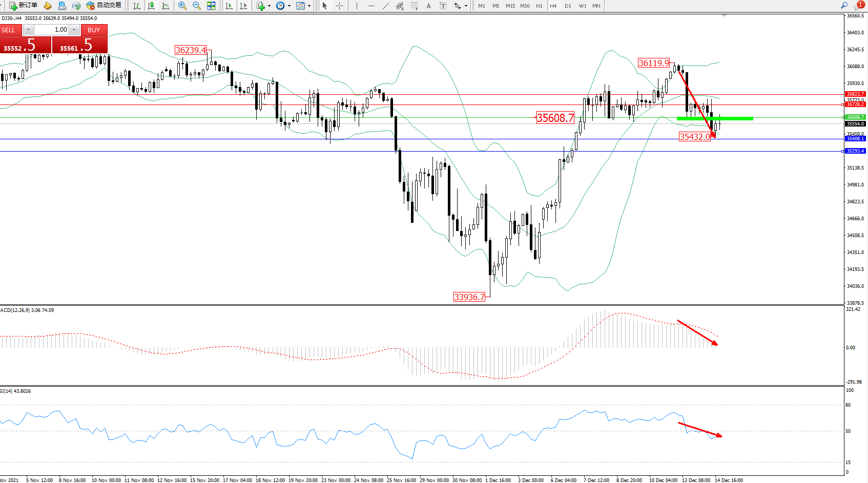Toggle auto scroll chart to end

coord(229,6)
